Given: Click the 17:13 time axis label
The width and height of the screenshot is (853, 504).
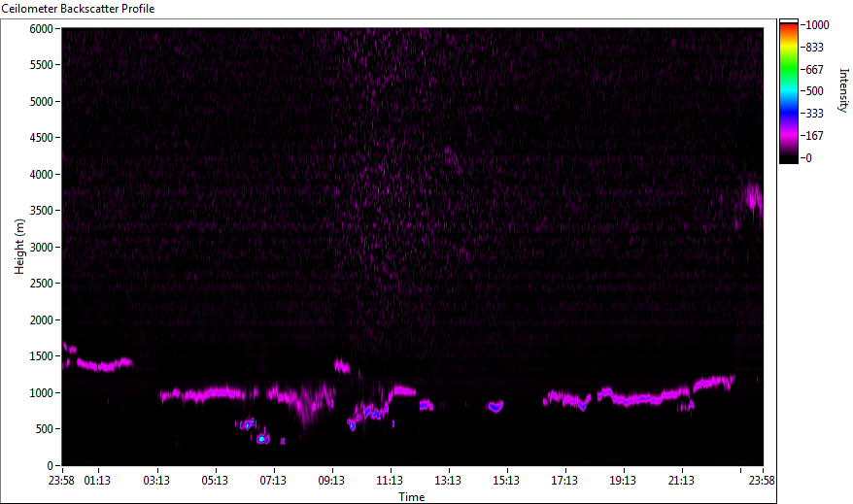Looking at the screenshot, I should tap(564, 481).
